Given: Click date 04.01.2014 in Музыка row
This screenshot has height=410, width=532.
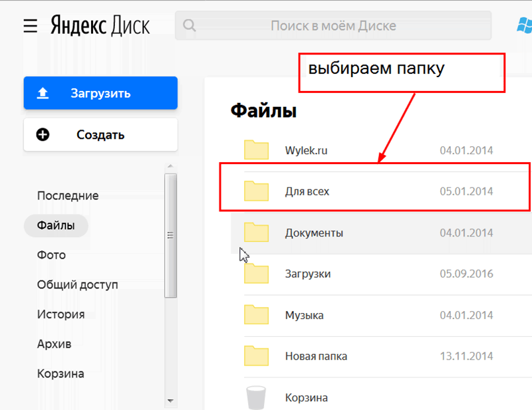Looking at the screenshot, I should point(466,316).
